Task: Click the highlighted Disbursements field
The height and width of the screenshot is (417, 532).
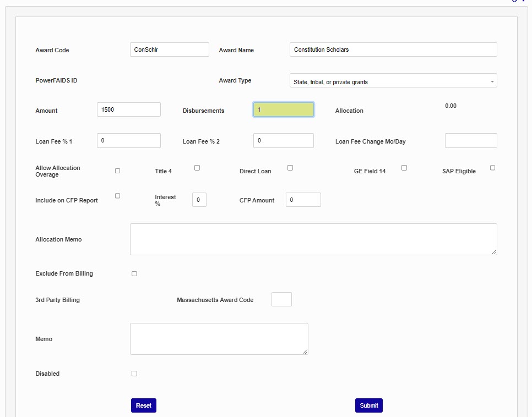Action: [x=283, y=109]
